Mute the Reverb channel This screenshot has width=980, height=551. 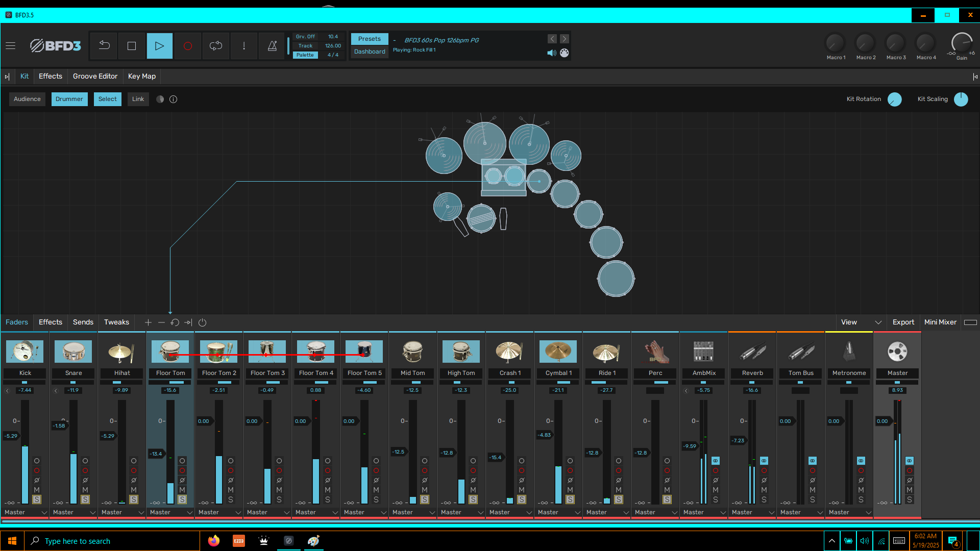tap(764, 490)
